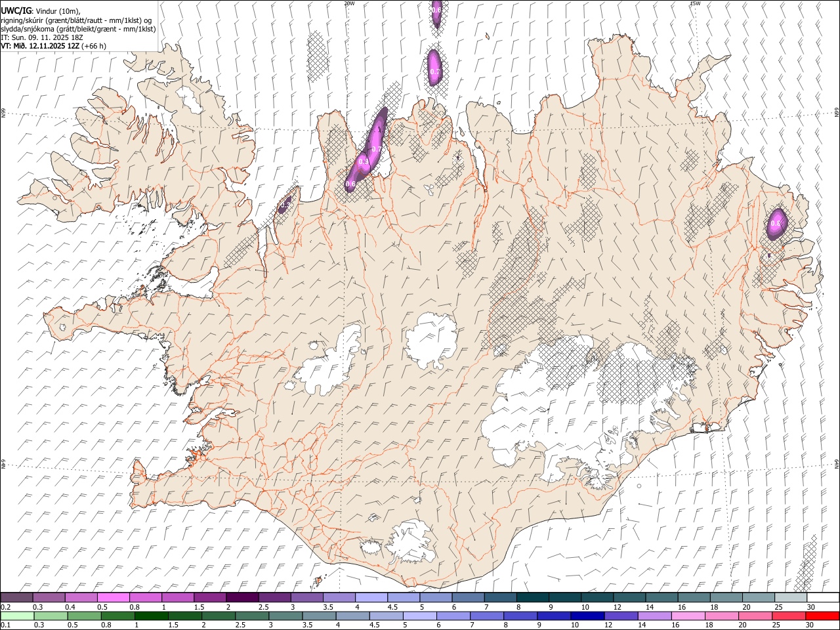Pick the lower legend swatch starting at 0.5
Viewport: 840px width, 630px height.
click(84, 616)
